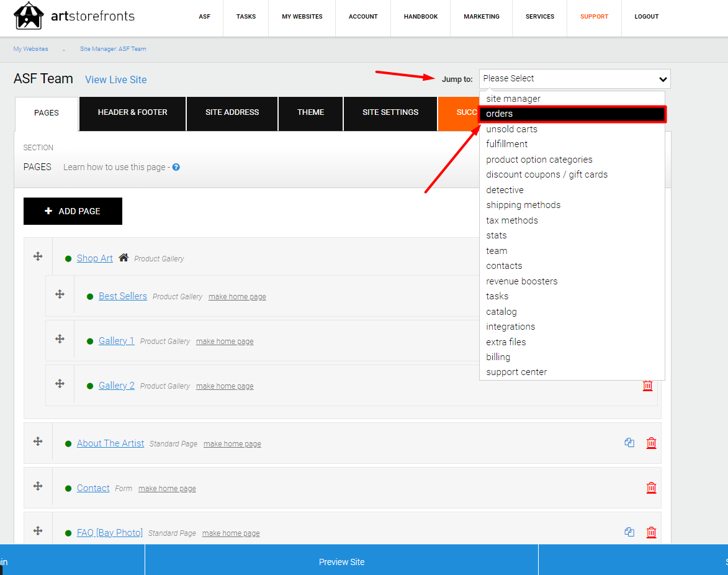
Task: Choose unsold carts in the dropdown
Action: click(572, 129)
